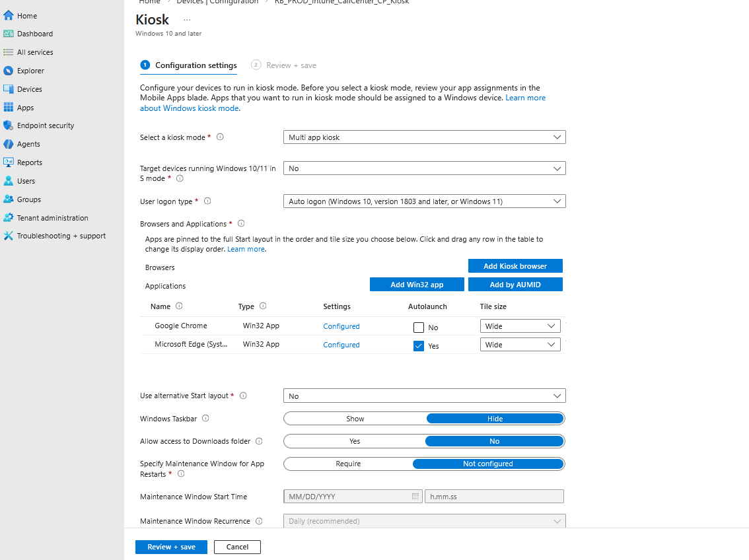Click info icon next to User logon type

coord(207,201)
